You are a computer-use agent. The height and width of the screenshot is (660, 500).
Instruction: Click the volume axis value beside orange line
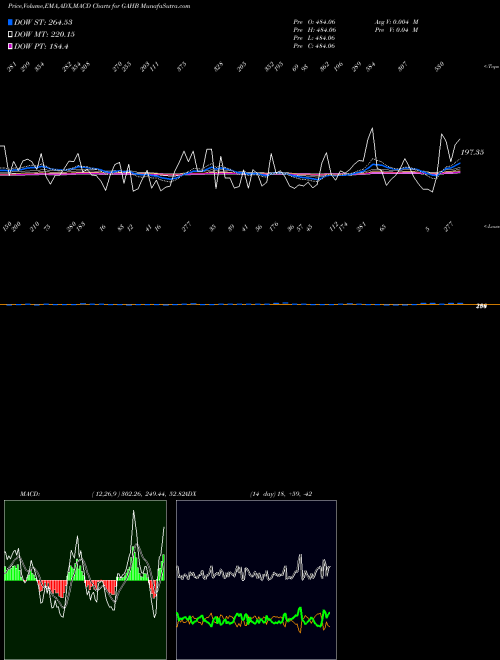[x=481, y=307]
